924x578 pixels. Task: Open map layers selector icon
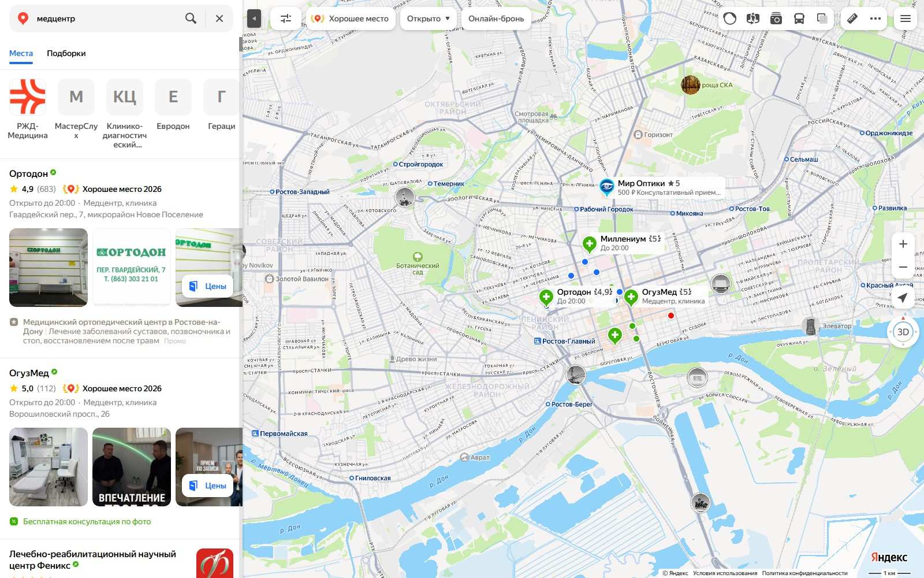point(822,18)
